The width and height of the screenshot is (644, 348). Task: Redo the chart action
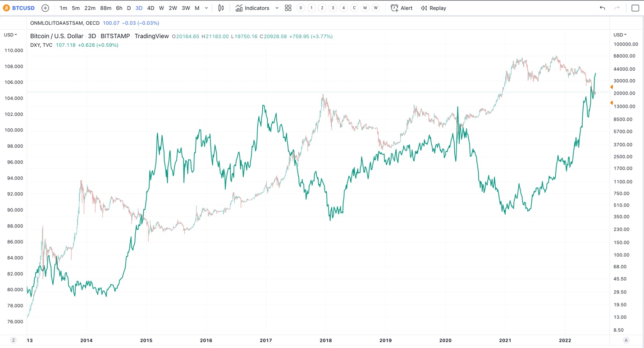tap(617, 8)
